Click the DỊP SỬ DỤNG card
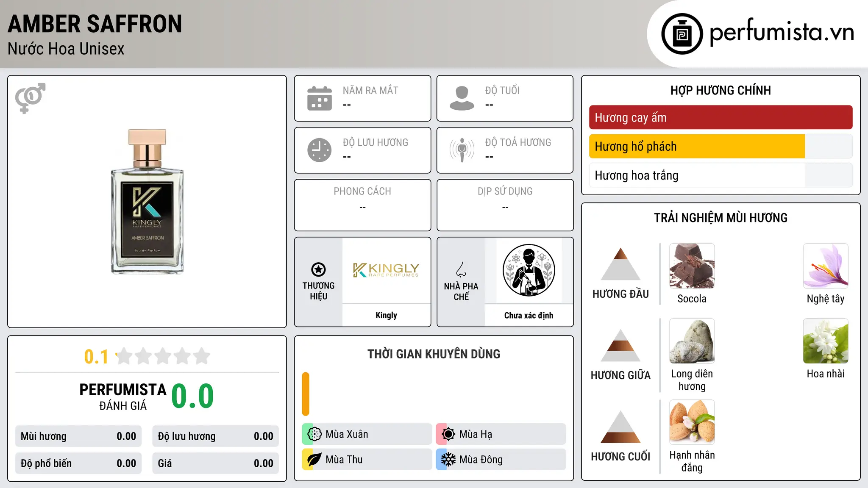The image size is (868, 488). [x=505, y=205]
